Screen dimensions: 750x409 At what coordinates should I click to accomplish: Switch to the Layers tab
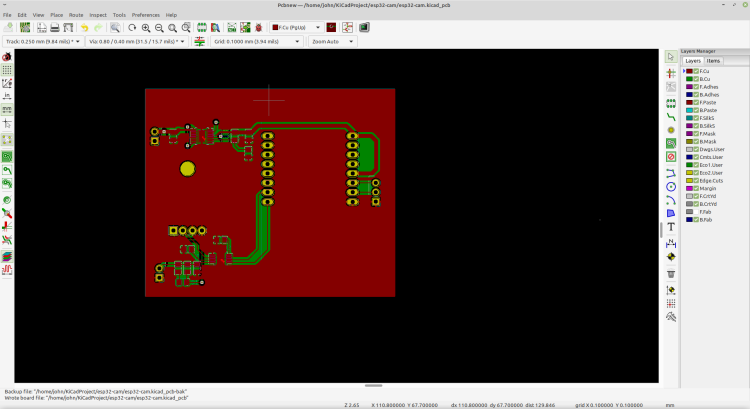[x=693, y=61]
